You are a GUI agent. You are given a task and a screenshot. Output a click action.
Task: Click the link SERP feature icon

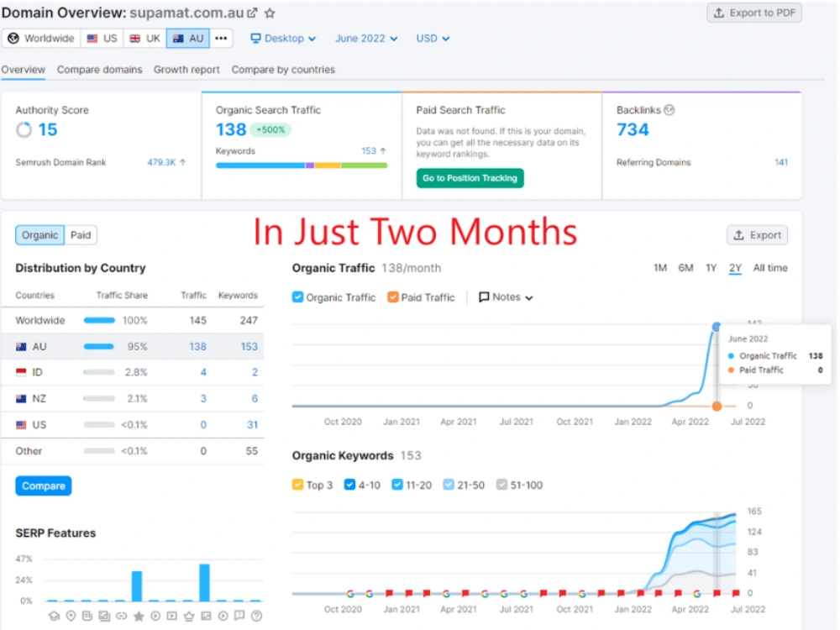click(122, 616)
